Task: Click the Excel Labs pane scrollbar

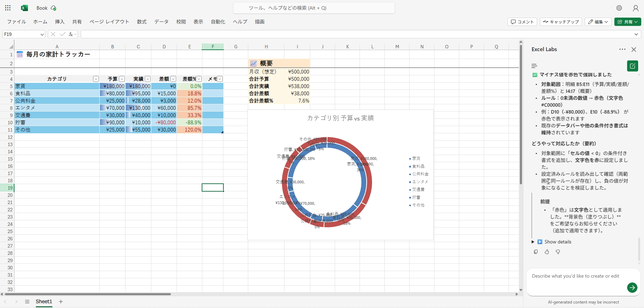Action: 639,249
